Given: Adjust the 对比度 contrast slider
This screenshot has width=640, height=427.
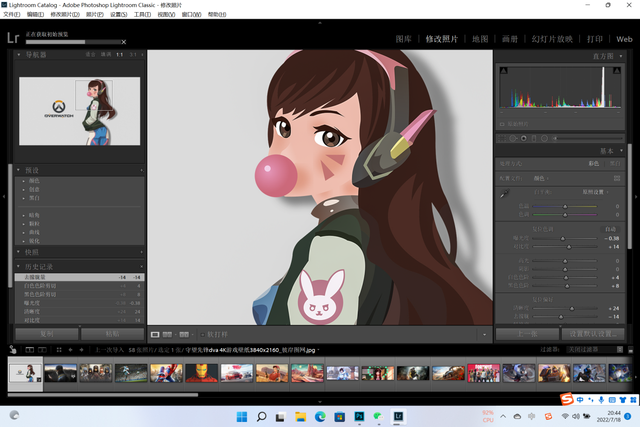Looking at the screenshot, I should (569, 247).
